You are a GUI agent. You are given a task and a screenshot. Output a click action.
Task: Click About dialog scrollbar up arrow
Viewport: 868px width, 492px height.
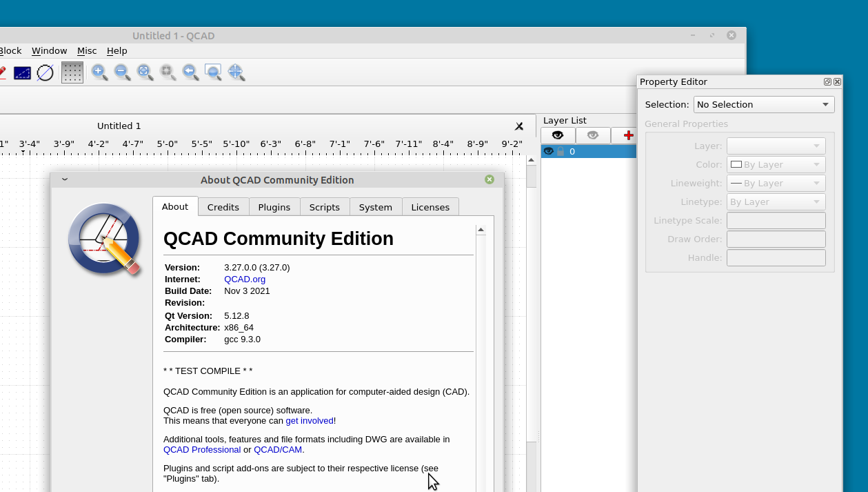[481, 230]
